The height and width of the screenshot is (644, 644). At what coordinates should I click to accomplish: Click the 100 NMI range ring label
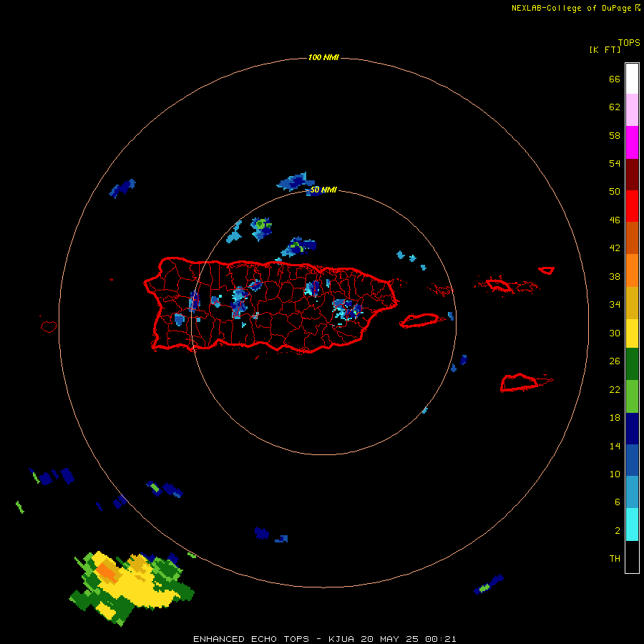click(323, 57)
